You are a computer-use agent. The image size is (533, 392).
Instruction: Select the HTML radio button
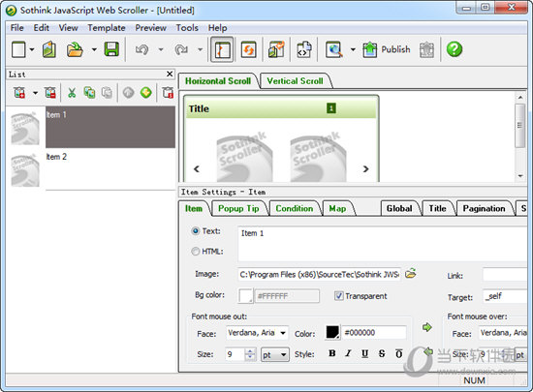196,252
